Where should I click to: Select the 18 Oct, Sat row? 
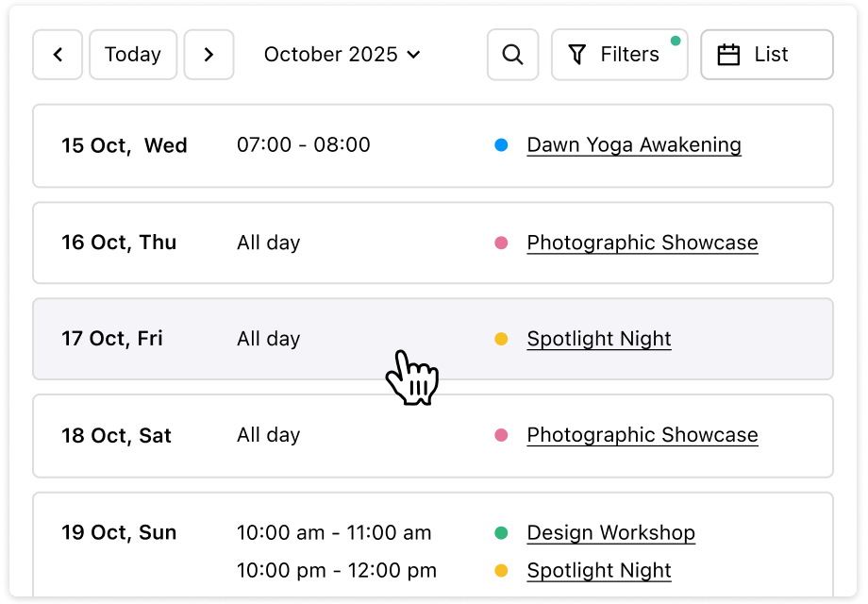click(x=117, y=436)
